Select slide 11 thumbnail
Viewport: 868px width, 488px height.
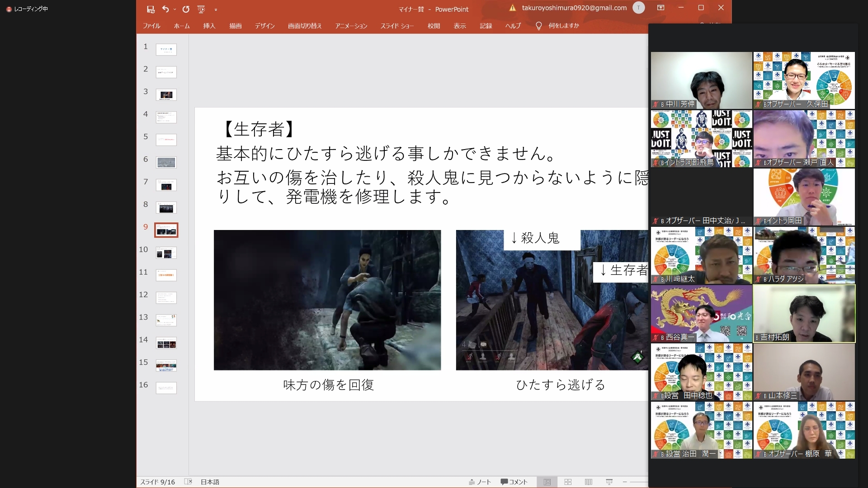click(x=166, y=275)
